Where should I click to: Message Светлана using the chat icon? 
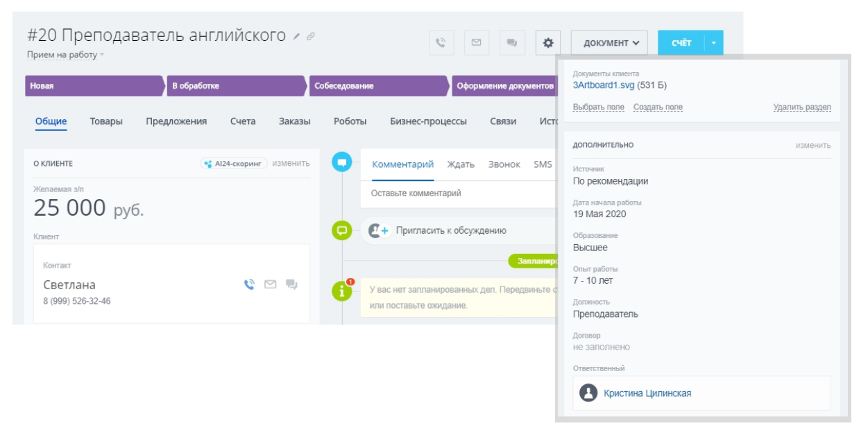click(x=291, y=284)
